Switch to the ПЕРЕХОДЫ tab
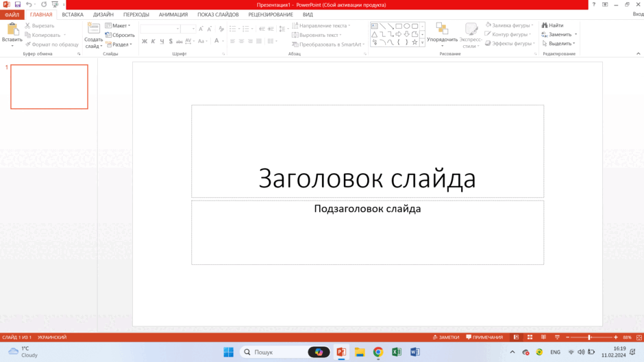The width and height of the screenshot is (644, 362). 136,14
